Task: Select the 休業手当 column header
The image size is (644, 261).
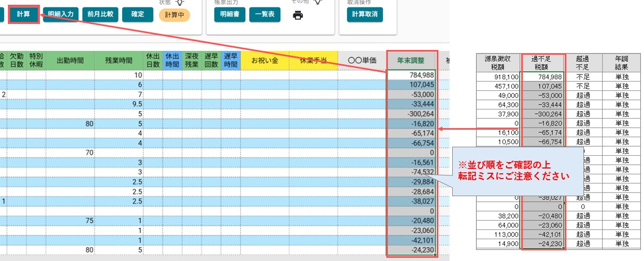Action: coord(313,61)
